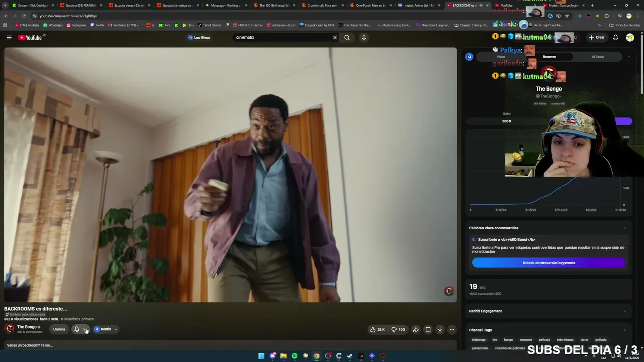Open the YouTube account avatar menu
Screen dimensions: 644x362
630,37
